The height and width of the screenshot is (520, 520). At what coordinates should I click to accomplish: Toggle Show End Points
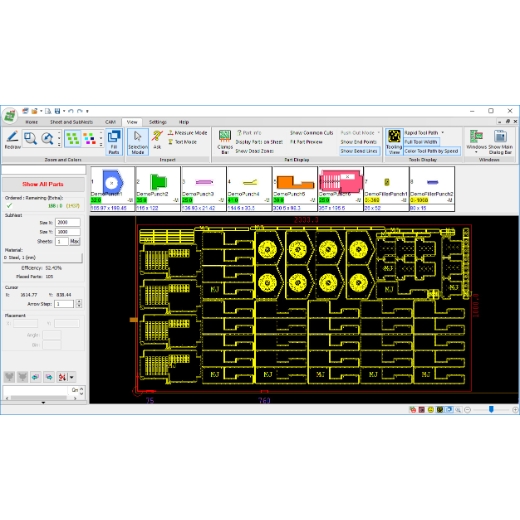(x=358, y=142)
